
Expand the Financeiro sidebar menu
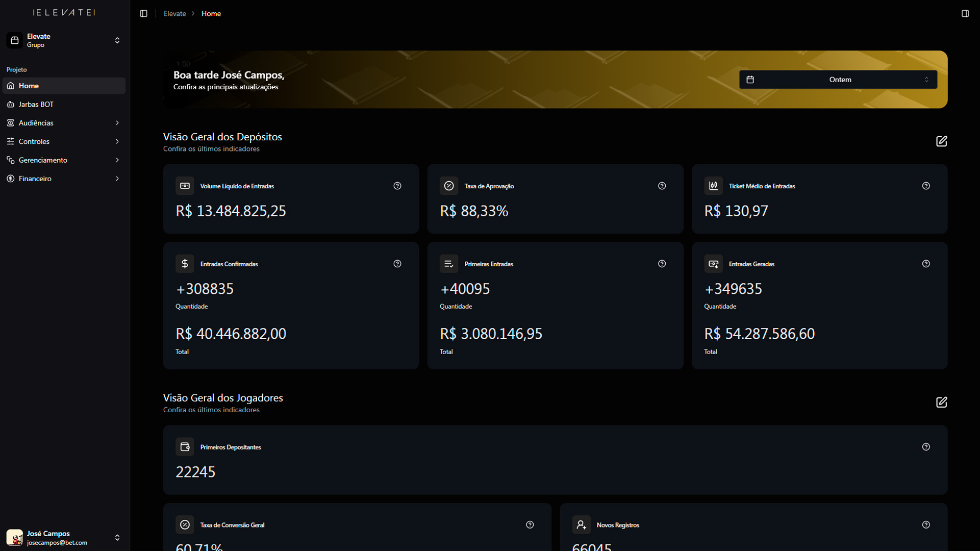[64, 179]
